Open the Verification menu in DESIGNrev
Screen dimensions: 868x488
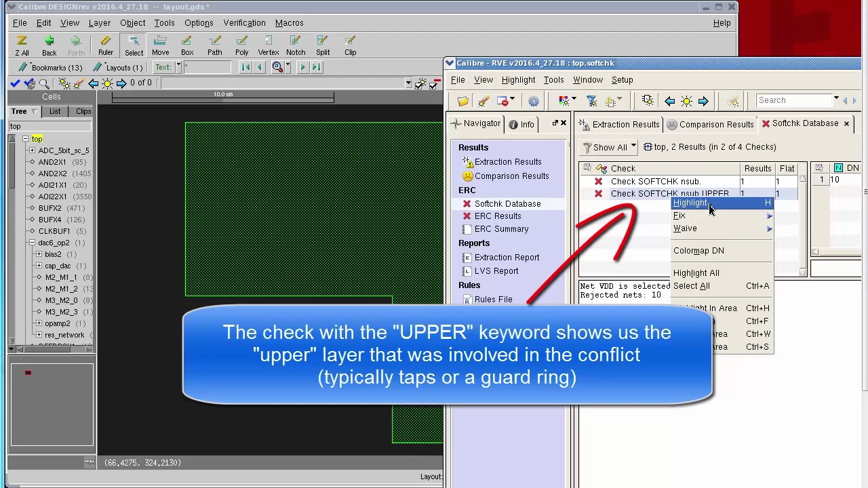point(244,23)
